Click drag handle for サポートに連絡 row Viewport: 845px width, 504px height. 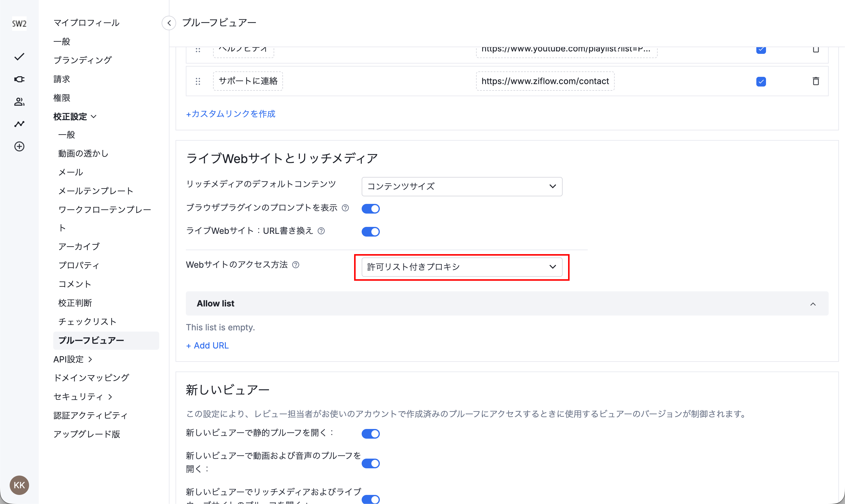(x=198, y=81)
